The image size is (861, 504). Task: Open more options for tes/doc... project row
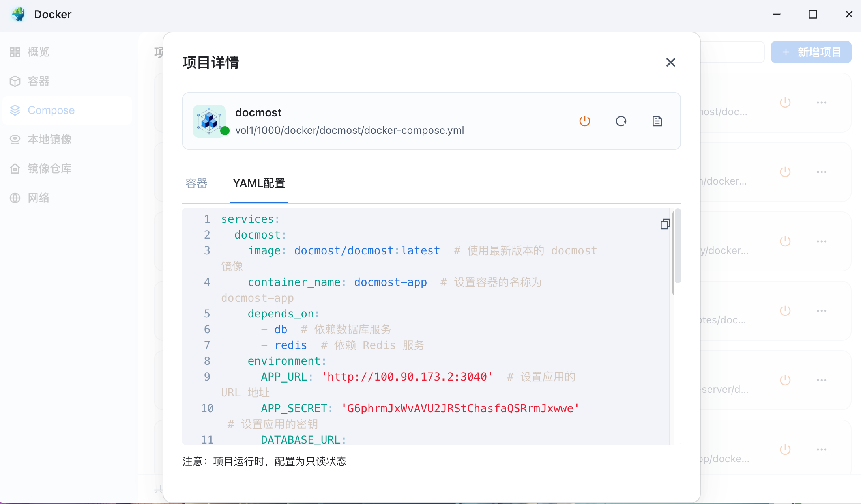[822, 311]
